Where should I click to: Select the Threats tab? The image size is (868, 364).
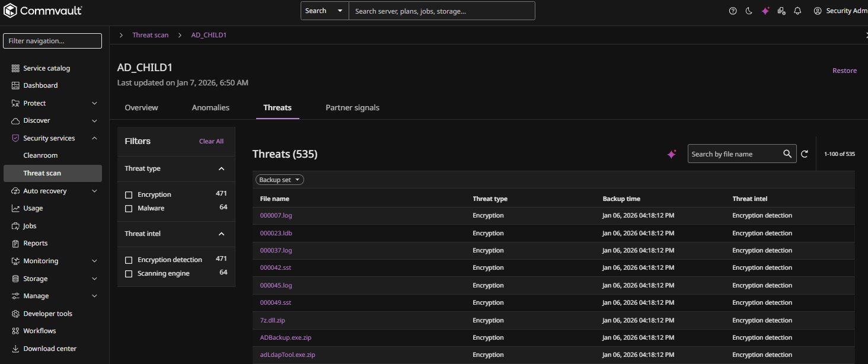coord(277,107)
